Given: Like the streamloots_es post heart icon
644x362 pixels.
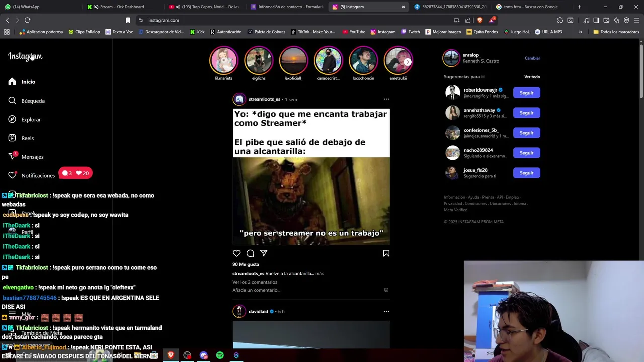Looking at the screenshot, I should click(x=236, y=253).
